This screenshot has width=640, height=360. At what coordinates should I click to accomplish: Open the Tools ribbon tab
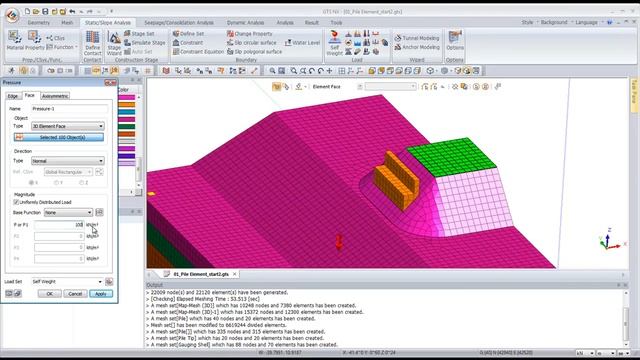pos(336,22)
